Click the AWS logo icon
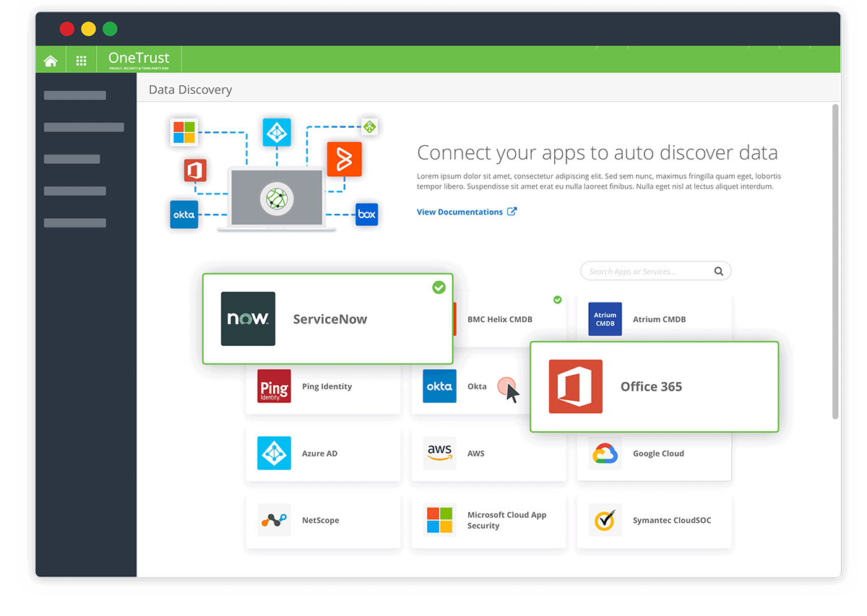The height and width of the screenshot is (616, 867). click(x=439, y=454)
